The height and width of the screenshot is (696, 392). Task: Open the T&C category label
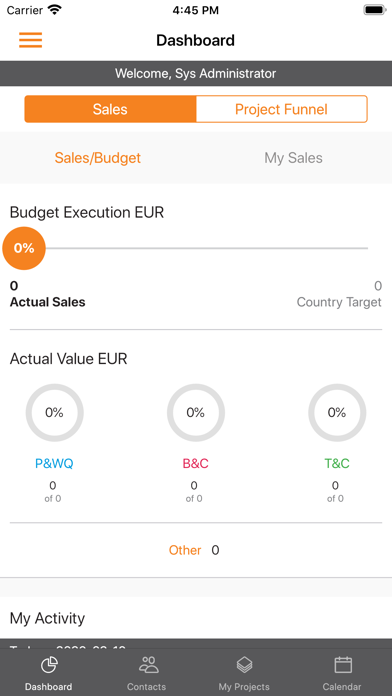337,464
